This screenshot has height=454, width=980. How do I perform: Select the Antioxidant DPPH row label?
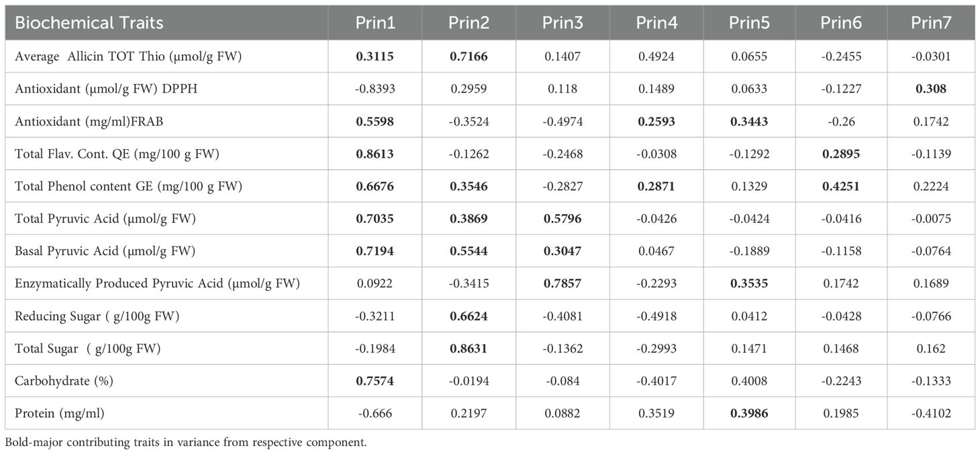tap(98, 89)
